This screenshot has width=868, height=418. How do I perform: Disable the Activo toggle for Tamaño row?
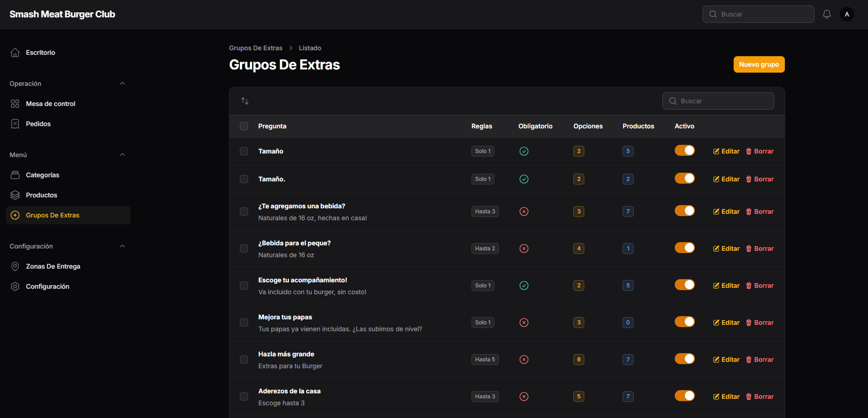(x=684, y=150)
